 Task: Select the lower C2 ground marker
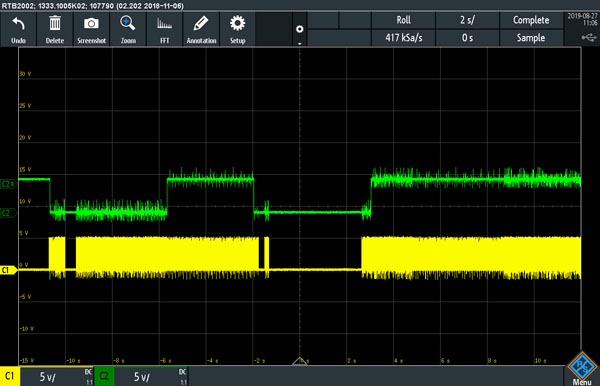click(x=8, y=213)
